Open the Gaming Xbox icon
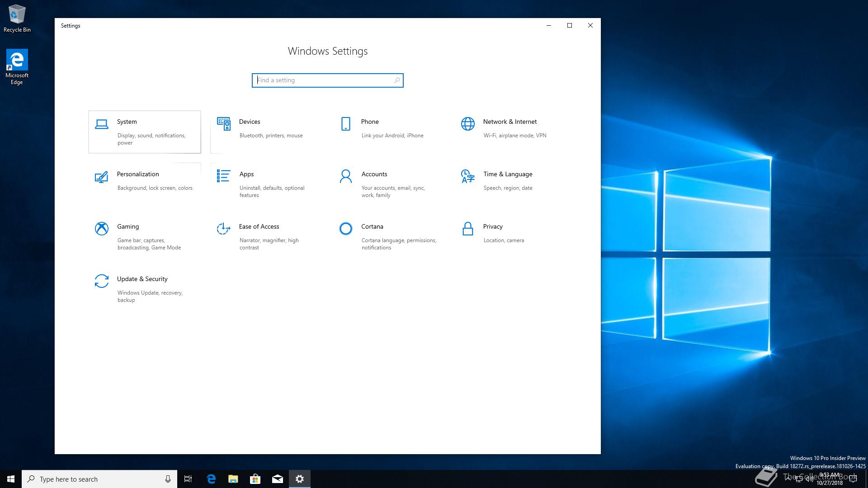 coord(102,229)
